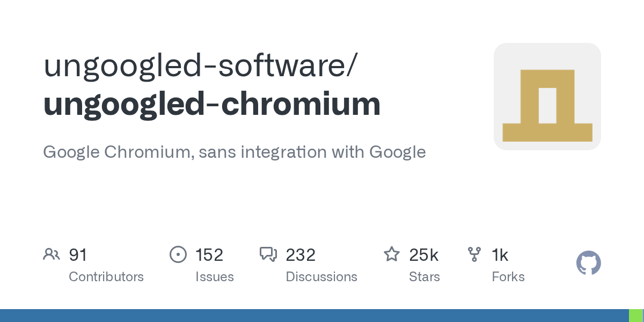Click the blue segment of language bar
The image size is (644, 322).
tap(314, 316)
